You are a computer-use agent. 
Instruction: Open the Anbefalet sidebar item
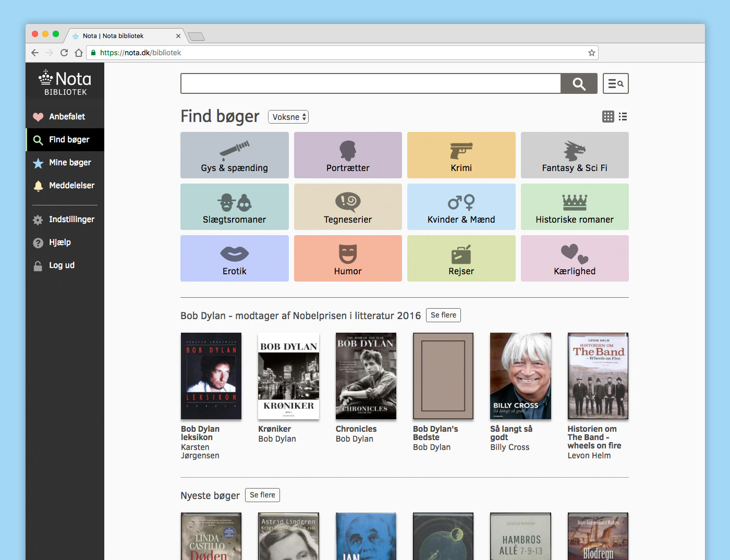tap(65, 117)
